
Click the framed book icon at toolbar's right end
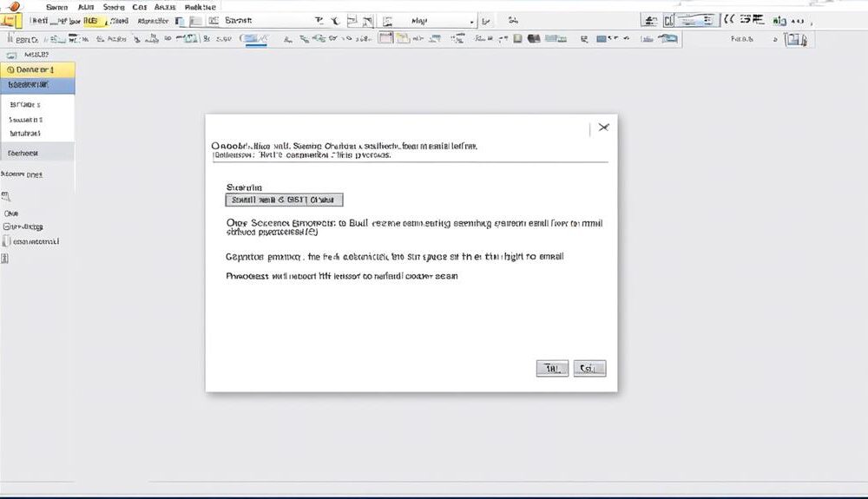pos(796,39)
